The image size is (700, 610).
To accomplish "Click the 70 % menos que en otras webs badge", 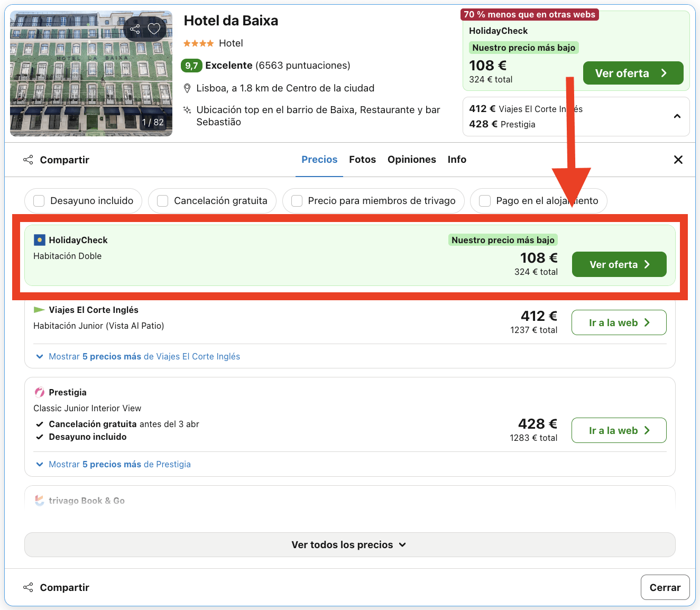I will point(530,15).
